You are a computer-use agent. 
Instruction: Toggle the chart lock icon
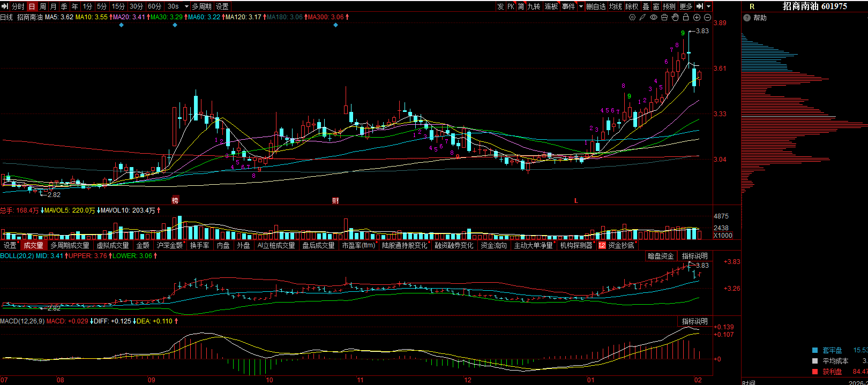[x=686, y=17]
